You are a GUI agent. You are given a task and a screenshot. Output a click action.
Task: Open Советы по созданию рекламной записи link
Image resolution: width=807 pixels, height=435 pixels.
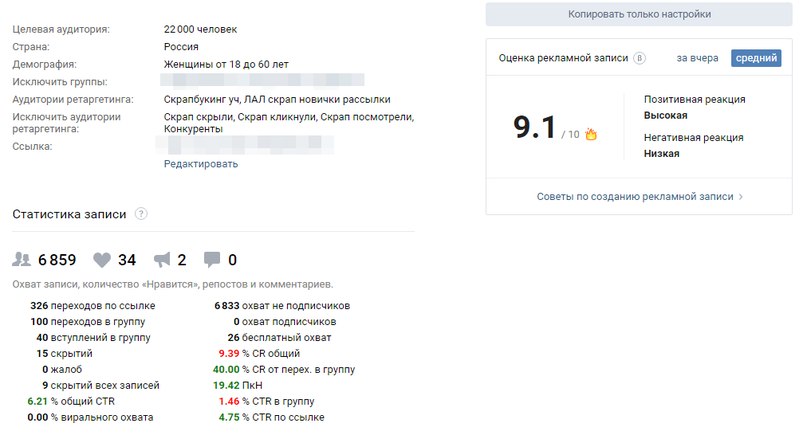click(635, 197)
